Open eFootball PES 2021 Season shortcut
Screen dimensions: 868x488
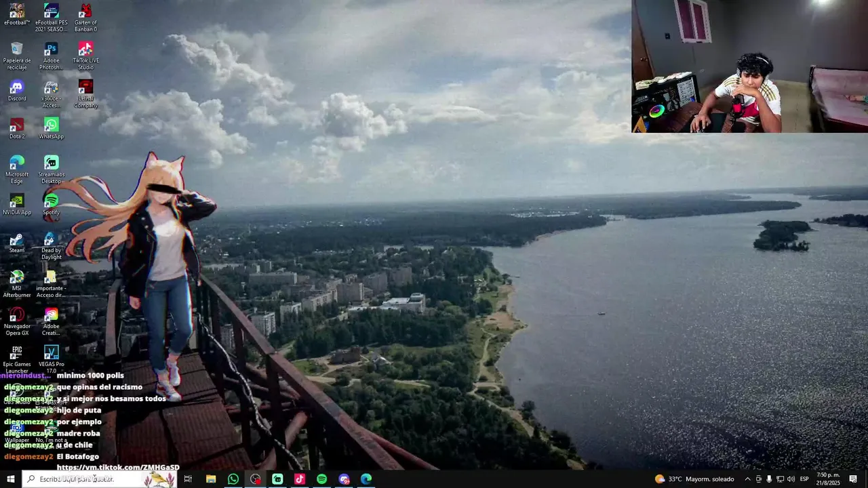(51, 17)
